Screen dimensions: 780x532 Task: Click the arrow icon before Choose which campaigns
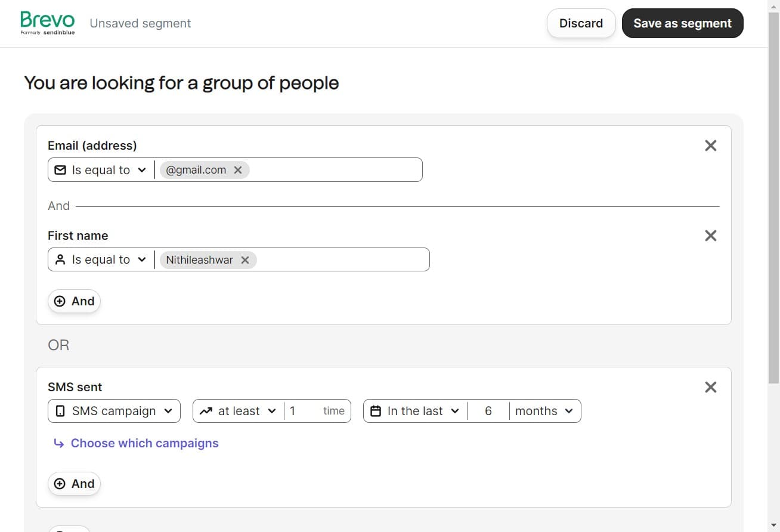(x=58, y=443)
